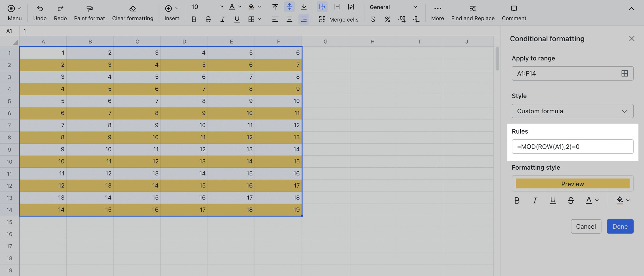
Task: Click the Paint format tool
Action: (89, 12)
